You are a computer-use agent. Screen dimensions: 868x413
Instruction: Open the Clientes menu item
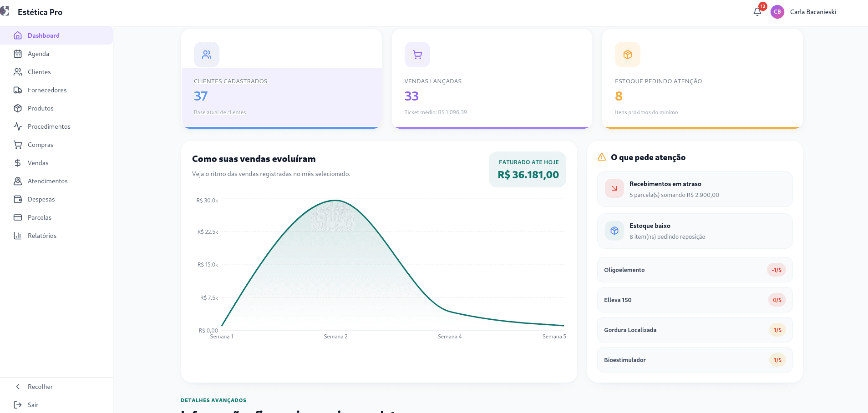click(x=56, y=72)
